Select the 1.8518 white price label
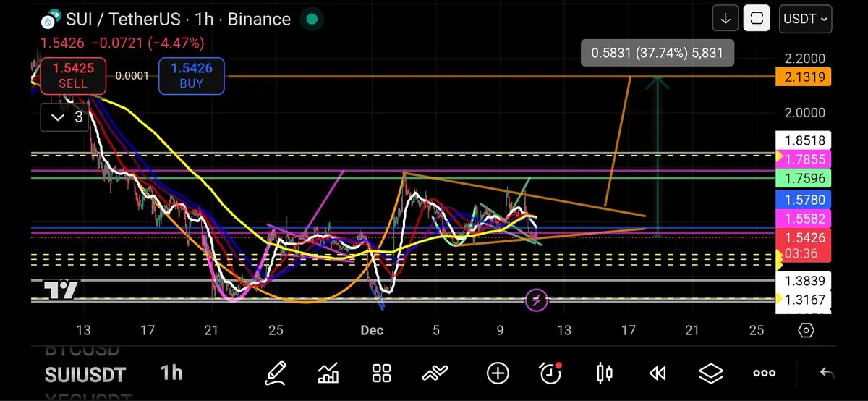Image resolution: width=868 pixels, height=401 pixels. (x=802, y=140)
